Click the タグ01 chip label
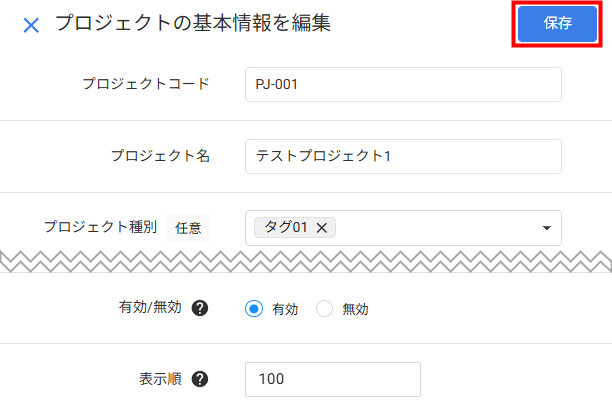Screen dimensions: 612x415 click(x=285, y=228)
